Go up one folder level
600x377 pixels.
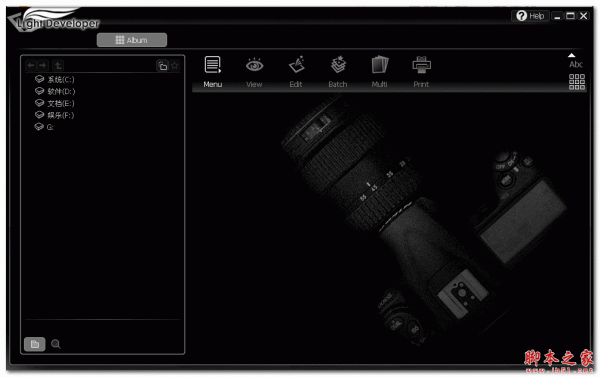pyautogui.click(x=58, y=65)
